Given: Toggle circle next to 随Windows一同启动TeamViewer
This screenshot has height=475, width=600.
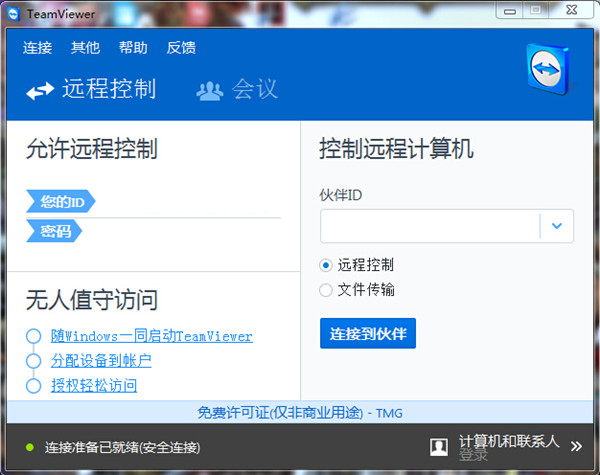Looking at the screenshot, I should click(34, 336).
